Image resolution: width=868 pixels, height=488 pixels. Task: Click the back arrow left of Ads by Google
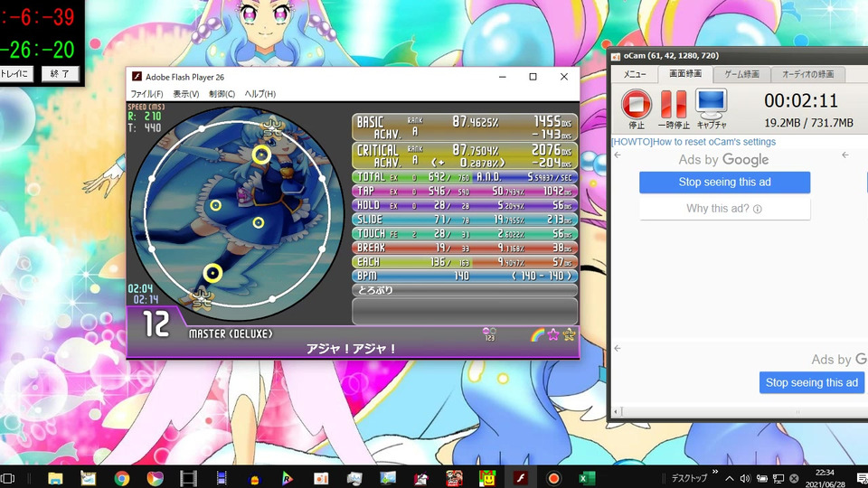pos(618,155)
